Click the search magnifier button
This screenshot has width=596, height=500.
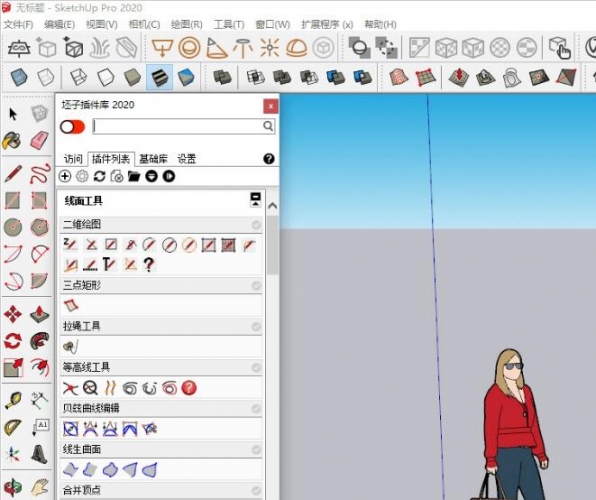268,126
